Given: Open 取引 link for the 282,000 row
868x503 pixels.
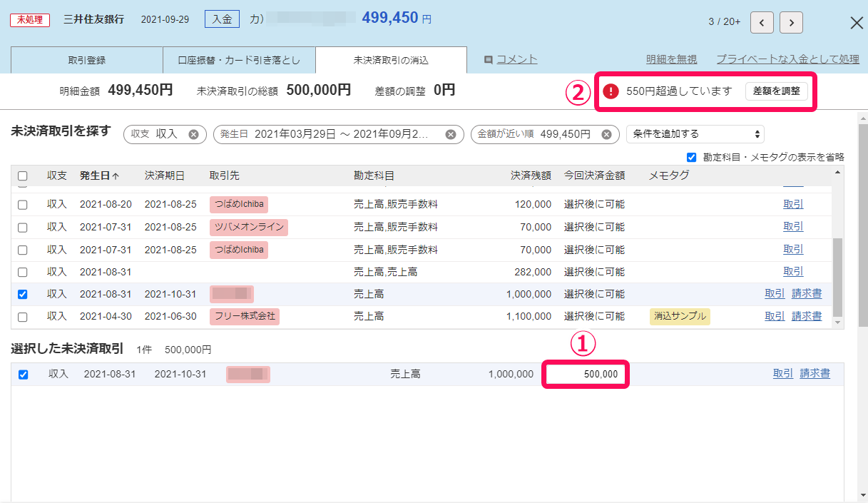Looking at the screenshot, I should (x=793, y=271).
